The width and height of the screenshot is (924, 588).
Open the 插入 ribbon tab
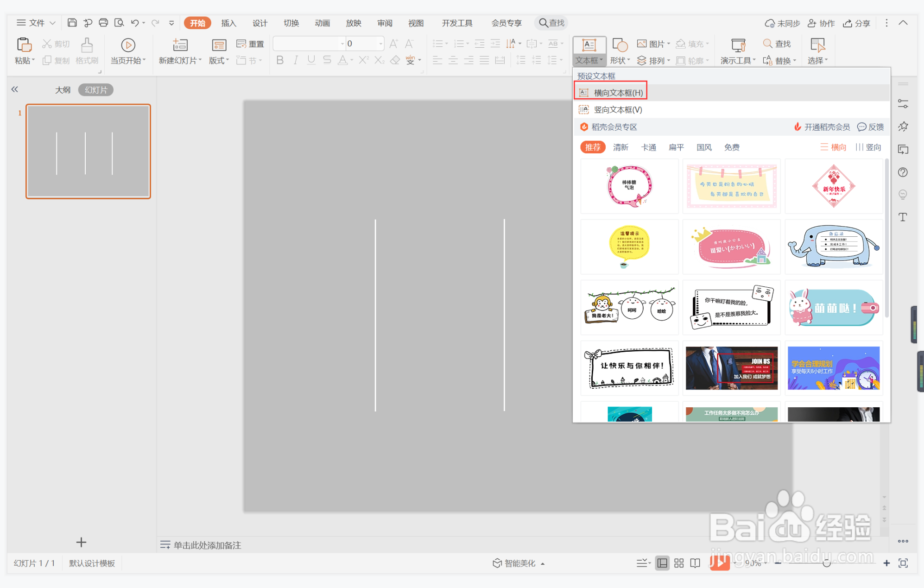pos(228,23)
